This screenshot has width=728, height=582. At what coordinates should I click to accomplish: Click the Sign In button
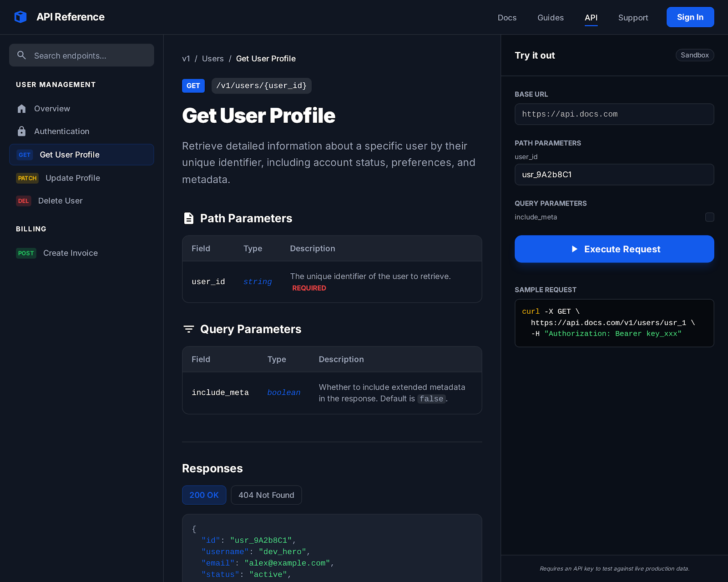tap(690, 17)
